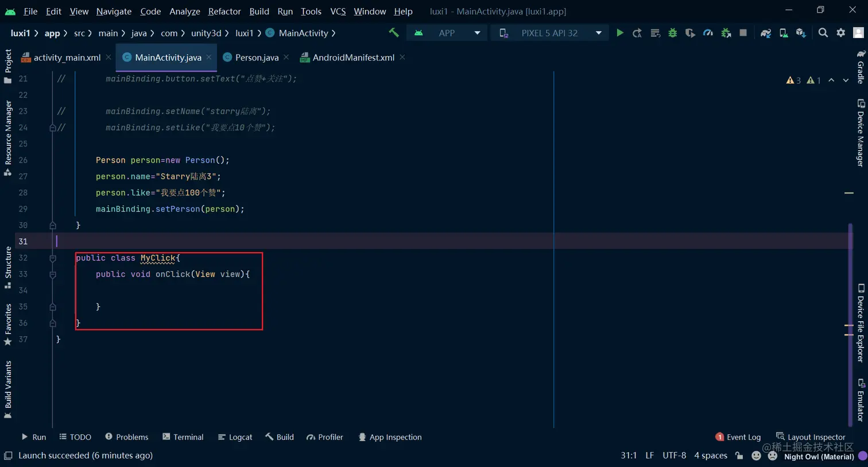This screenshot has height=467, width=868.
Task: Run the app with the green play icon
Action: point(620,33)
